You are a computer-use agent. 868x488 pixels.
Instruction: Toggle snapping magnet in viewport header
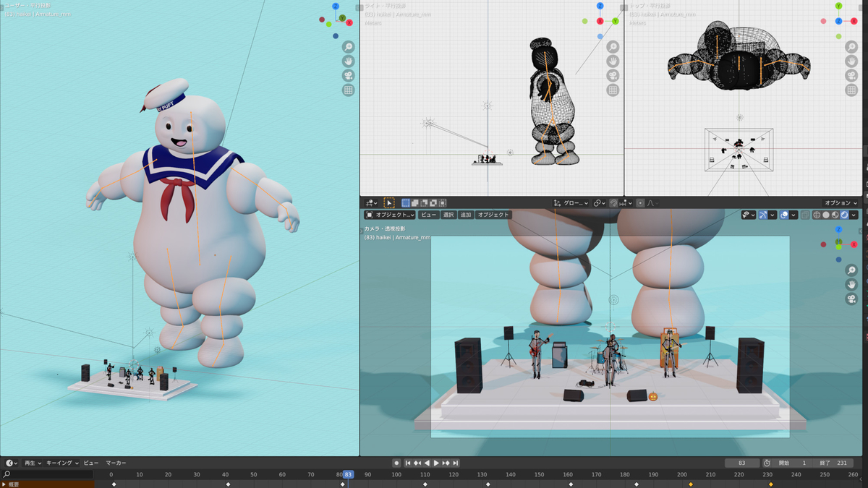[613, 203]
